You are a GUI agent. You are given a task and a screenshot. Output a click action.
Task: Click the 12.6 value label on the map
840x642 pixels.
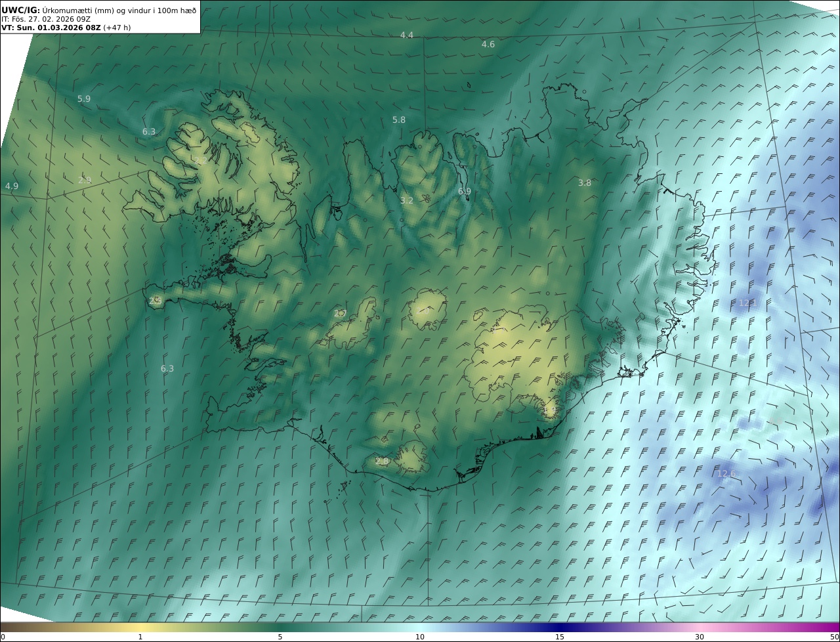pyautogui.click(x=726, y=473)
